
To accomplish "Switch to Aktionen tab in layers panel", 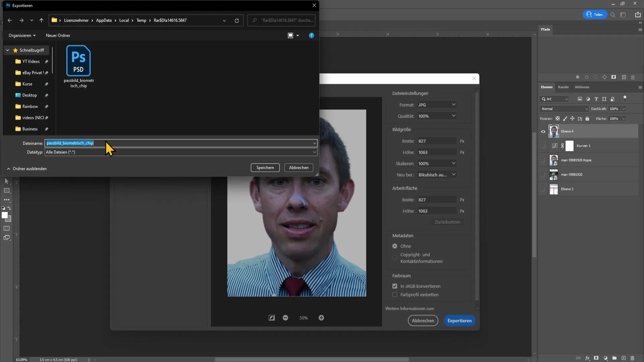I will (582, 87).
